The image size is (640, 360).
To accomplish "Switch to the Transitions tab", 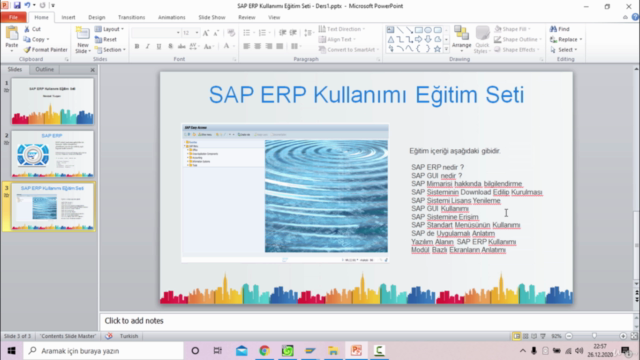I will pos(131,18).
